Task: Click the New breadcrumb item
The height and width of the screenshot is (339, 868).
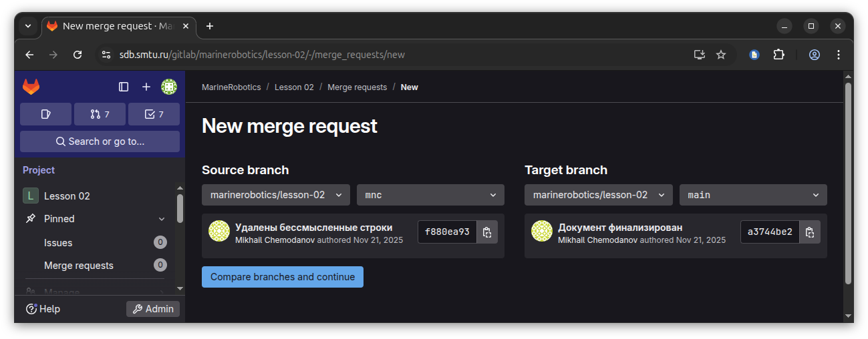Action: pos(409,87)
